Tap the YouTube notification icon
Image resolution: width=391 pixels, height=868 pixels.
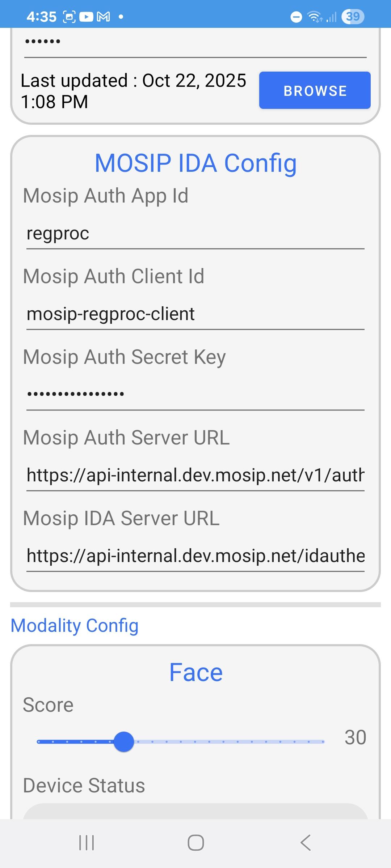[86, 17]
